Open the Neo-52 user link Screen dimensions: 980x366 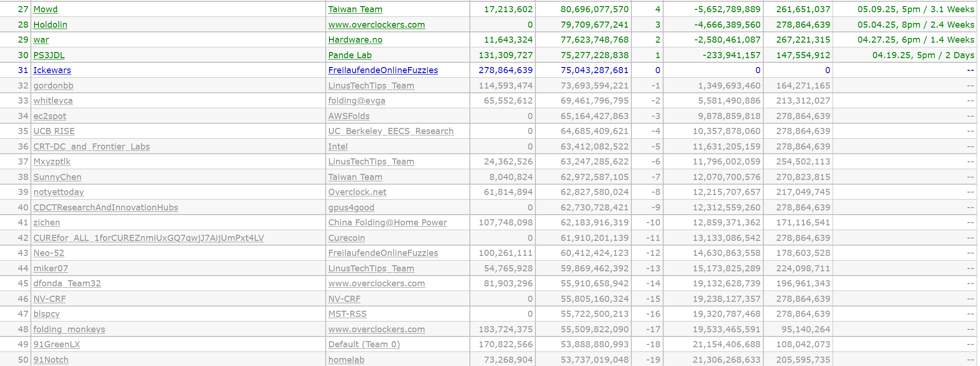coord(49,253)
